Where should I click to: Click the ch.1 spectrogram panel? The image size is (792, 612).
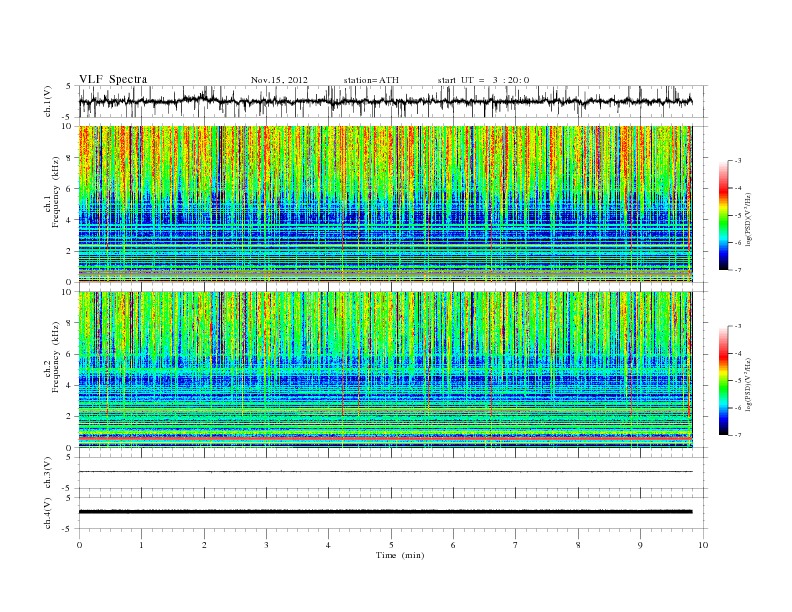(386, 204)
